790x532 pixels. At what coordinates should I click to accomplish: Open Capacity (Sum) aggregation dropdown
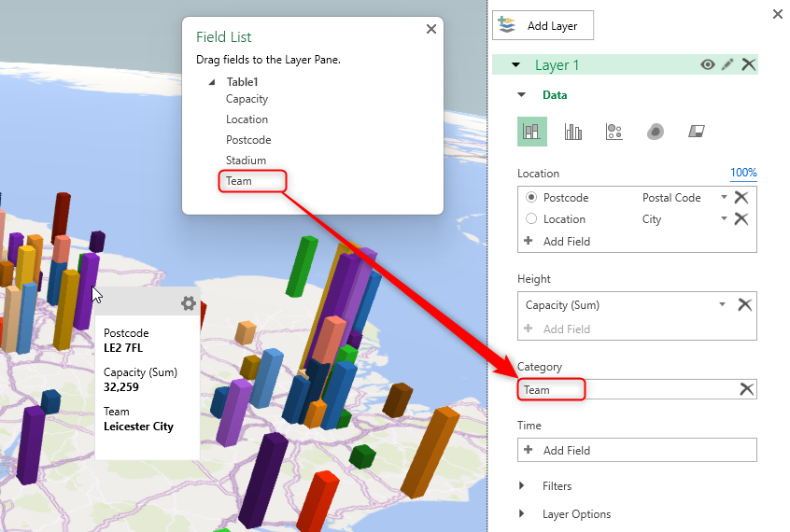point(723,304)
